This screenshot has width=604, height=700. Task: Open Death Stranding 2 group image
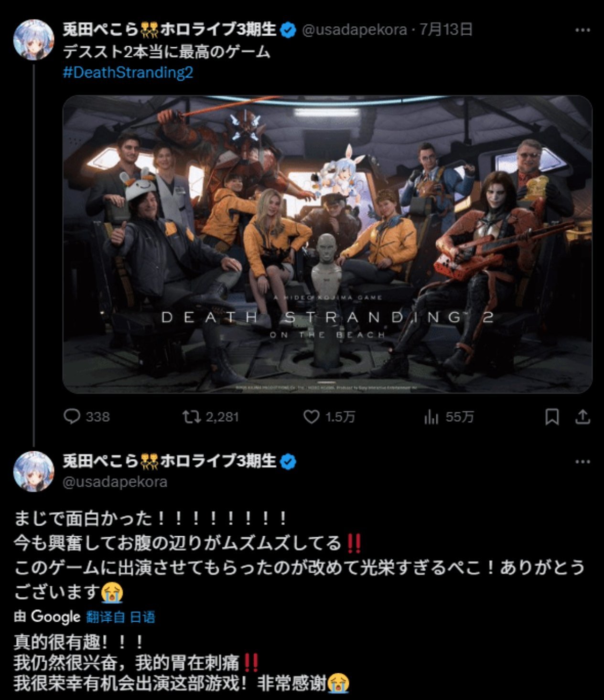(327, 244)
